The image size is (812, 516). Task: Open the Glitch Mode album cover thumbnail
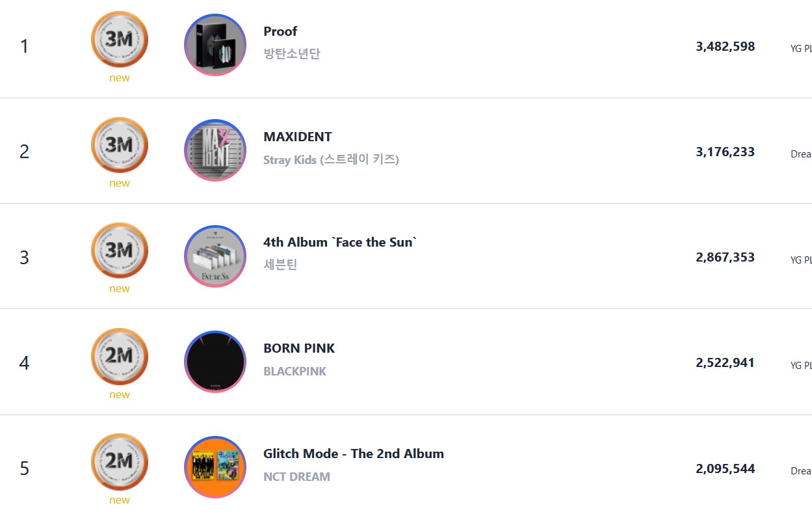point(215,467)
